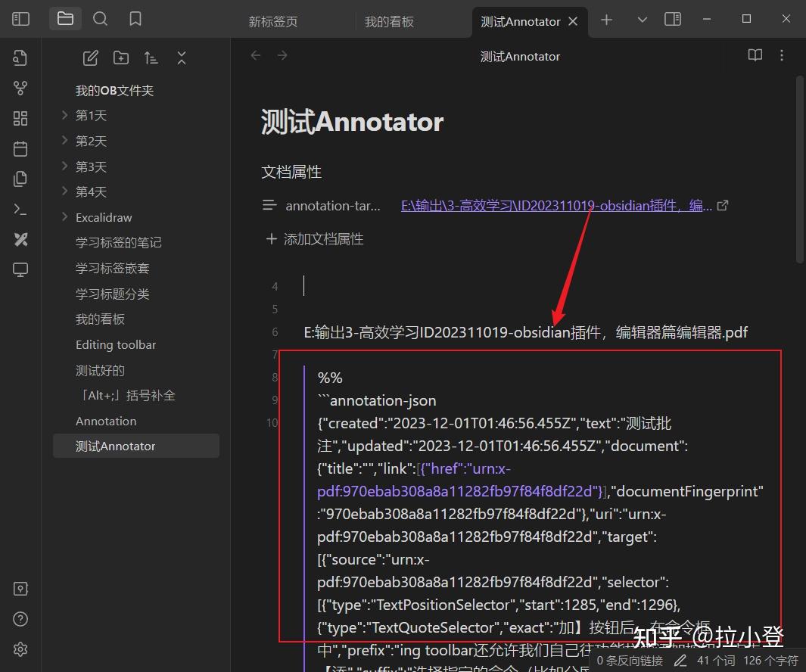Close the 测试Annotator tab
Image resolution: width=806 pixels, height=672 pixels.
click(573, 22)
